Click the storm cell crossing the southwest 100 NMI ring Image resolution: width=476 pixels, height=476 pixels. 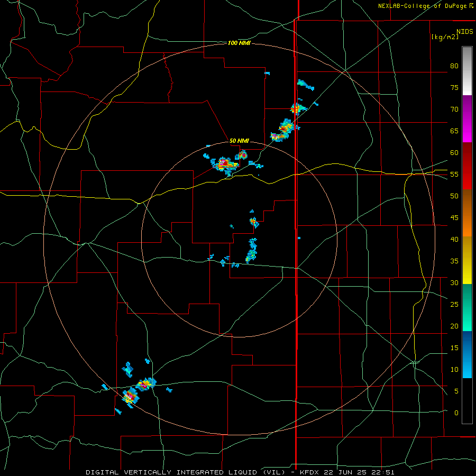[131, 397]
